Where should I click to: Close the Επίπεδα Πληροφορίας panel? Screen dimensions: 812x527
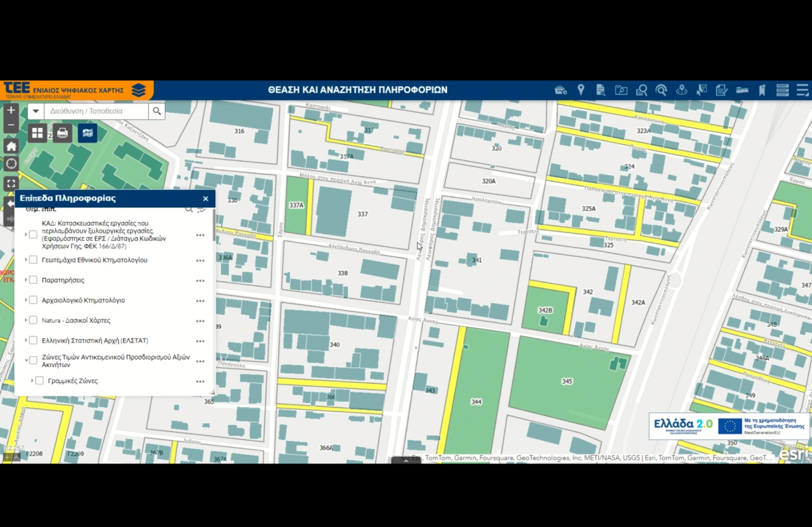pyautogui.click(x=206, y=198)
